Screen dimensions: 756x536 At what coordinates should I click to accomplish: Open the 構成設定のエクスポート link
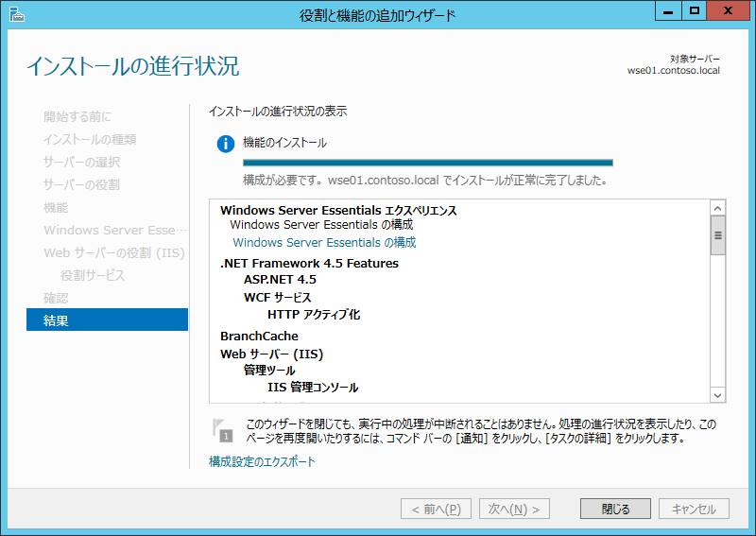(x=262, y=461)
